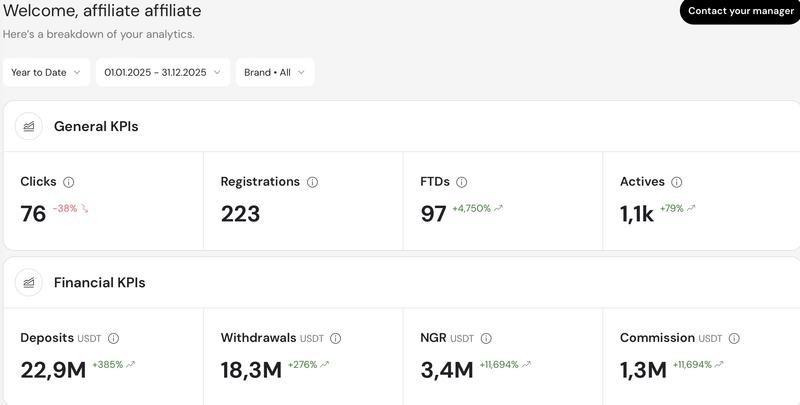Click the +276% change on Withdrawals

[303, 365]
